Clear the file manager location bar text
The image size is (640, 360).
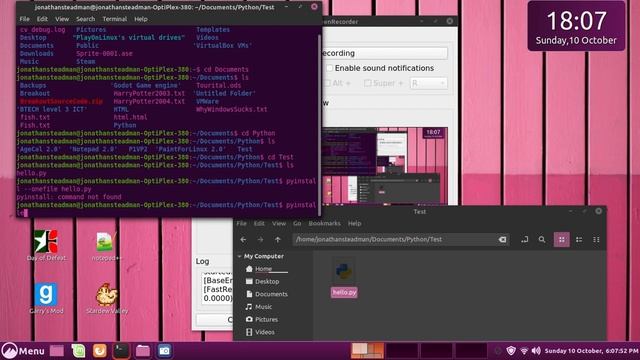502,240
